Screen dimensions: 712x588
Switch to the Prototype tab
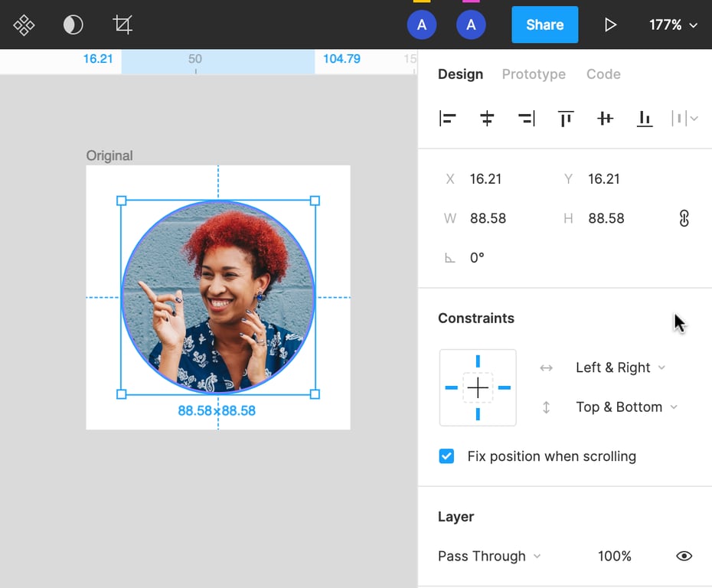coord(534,74)
